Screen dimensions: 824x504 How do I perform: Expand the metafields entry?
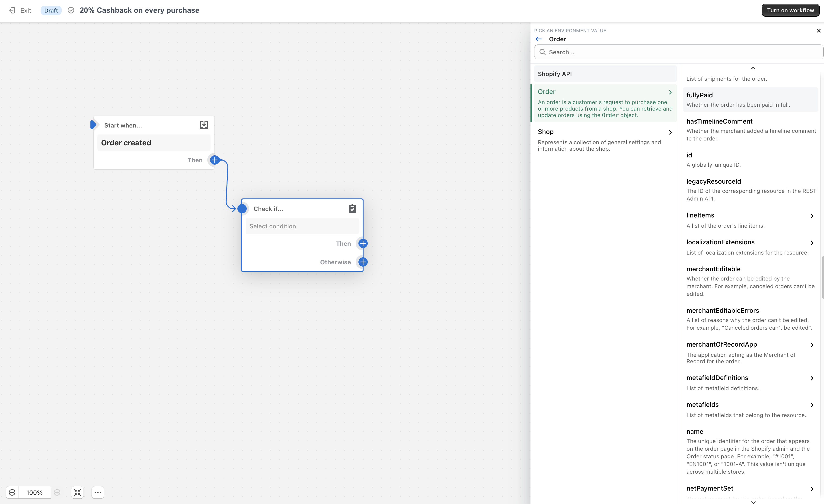pos(812,405)
